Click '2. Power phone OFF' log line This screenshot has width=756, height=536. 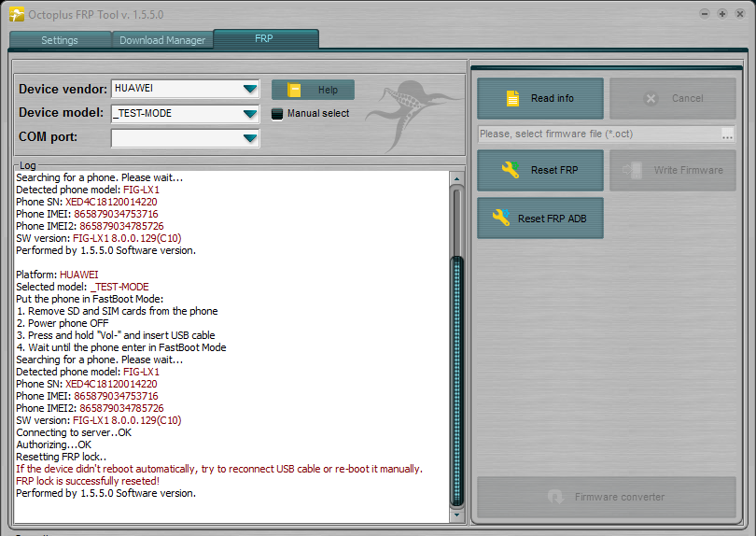tap(63, 323)
